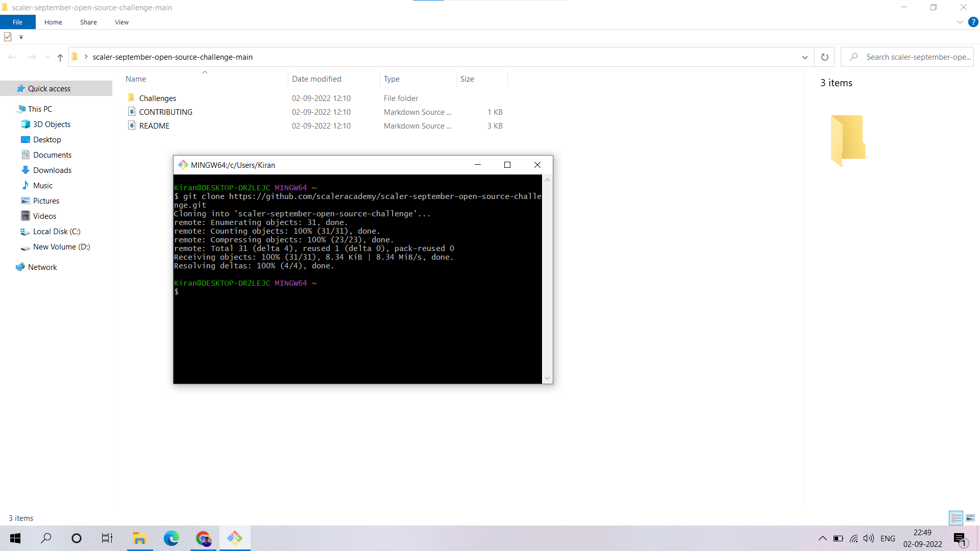The width and height of the screenshot is (980, 551).
Task: Click Properties icon in quick access toolbar
Action: click(8, 37)
